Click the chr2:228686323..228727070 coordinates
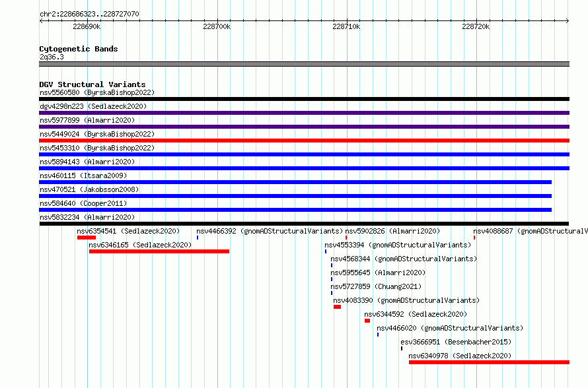 pos(89,14)
